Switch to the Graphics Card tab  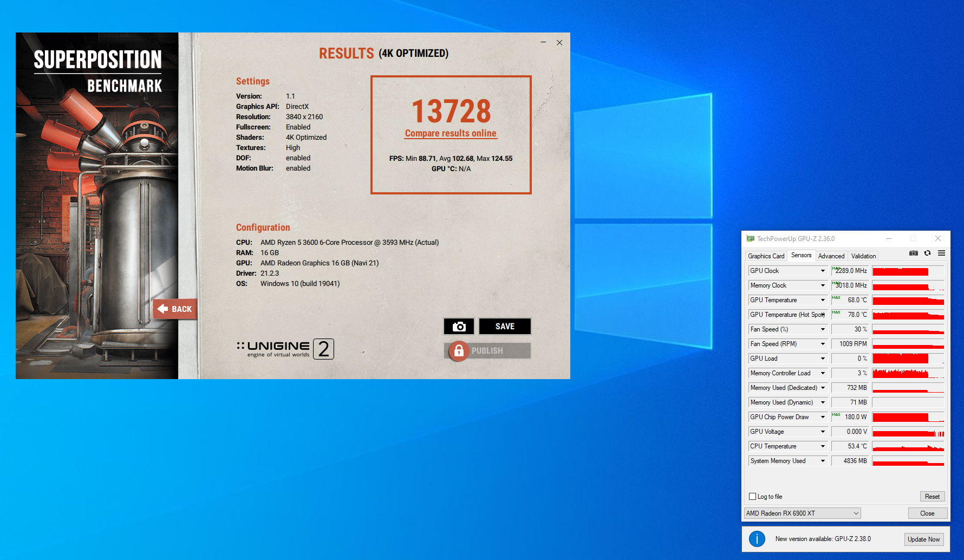pyautogui.click(x=766, y=256)
